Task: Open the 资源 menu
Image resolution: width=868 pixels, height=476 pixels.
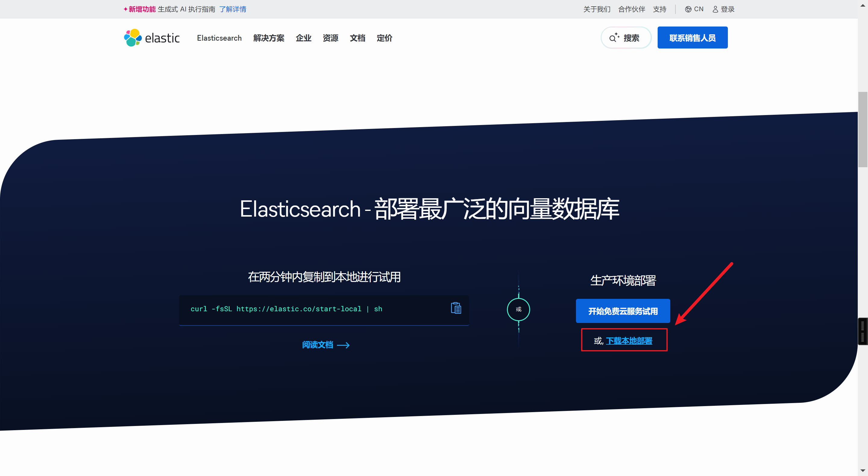Action: [330, 38]
